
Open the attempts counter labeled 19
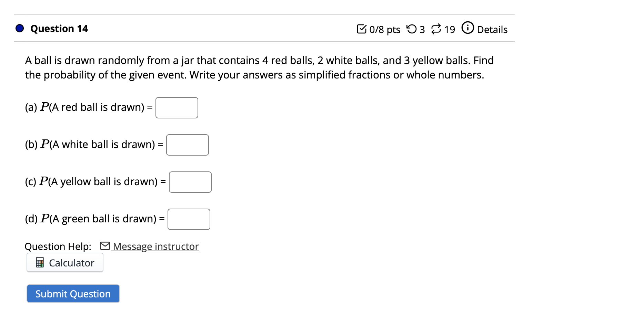pyautogui.click(x=449, y=29)
